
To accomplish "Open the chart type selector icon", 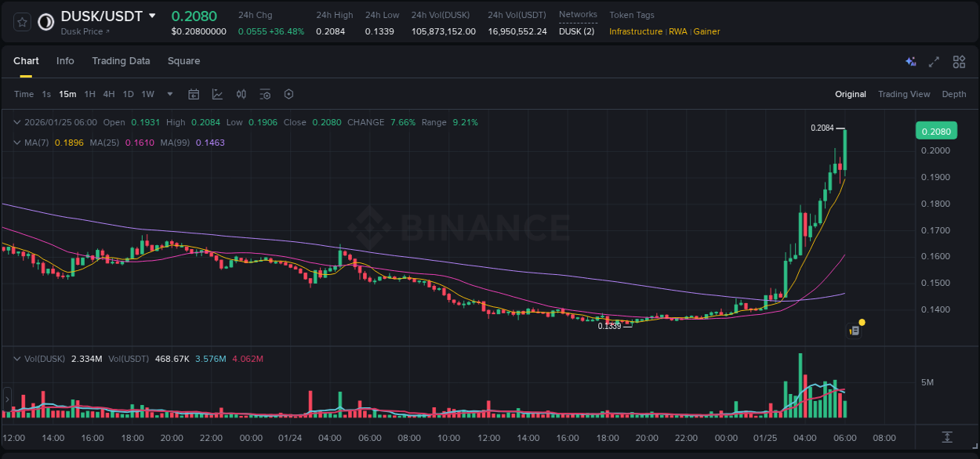I will click(x=217, y=94).
